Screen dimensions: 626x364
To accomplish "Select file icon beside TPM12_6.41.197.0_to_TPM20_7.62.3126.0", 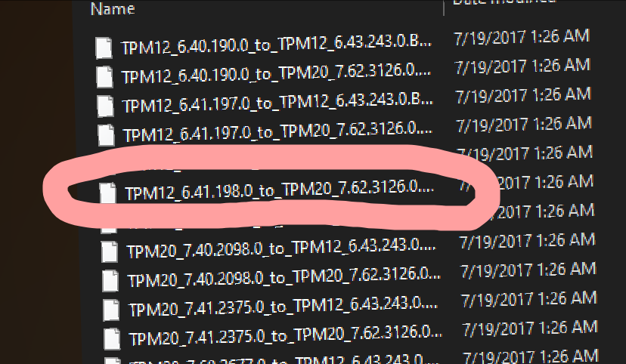I will pos(106,135).
